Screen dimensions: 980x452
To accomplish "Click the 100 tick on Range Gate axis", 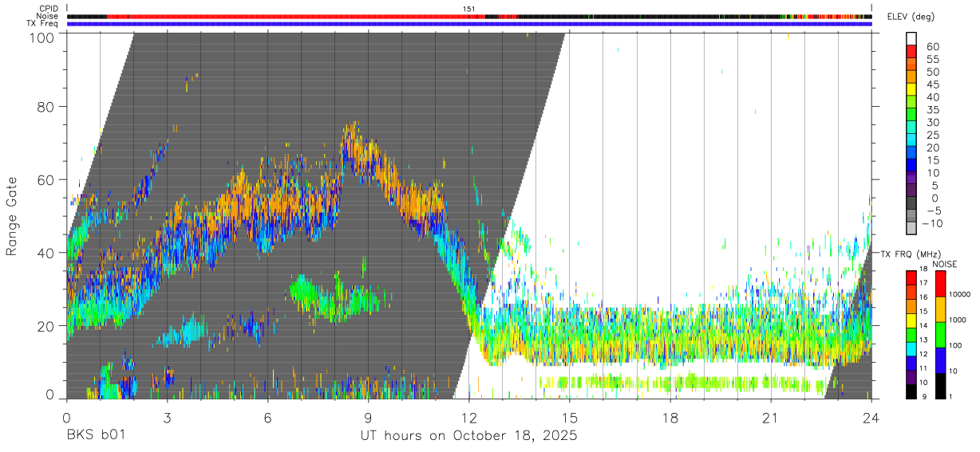I will click(x=41, y=37).
